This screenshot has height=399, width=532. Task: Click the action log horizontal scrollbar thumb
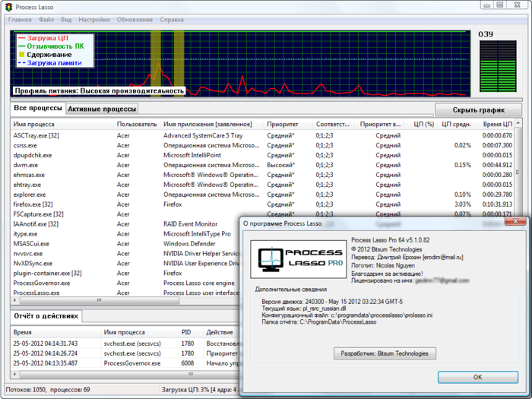(130, 374)
